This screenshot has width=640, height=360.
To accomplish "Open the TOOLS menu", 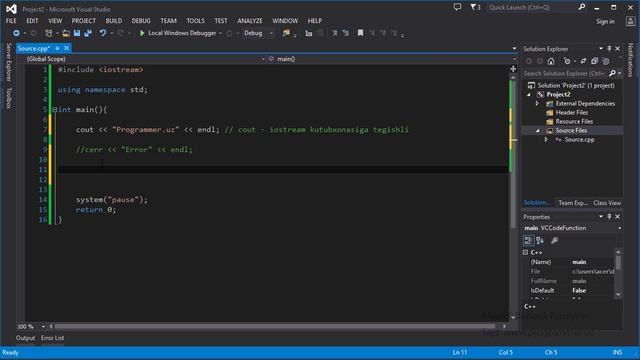I will point(196,21).
